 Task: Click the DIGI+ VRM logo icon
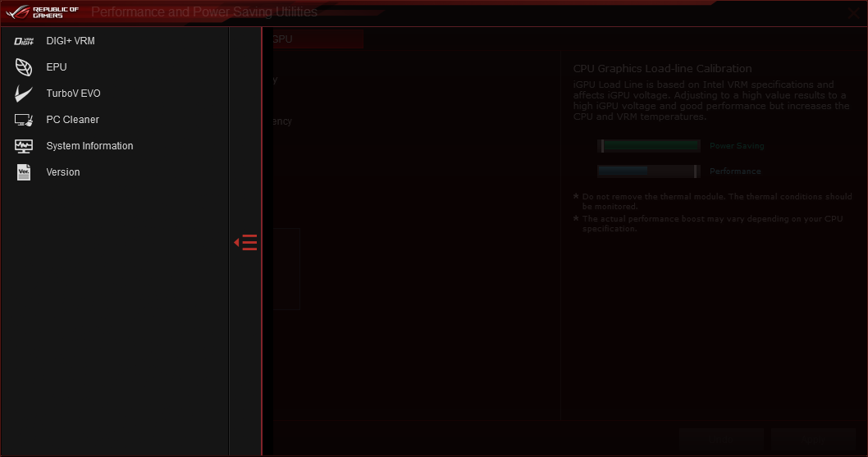coord(24,41)
